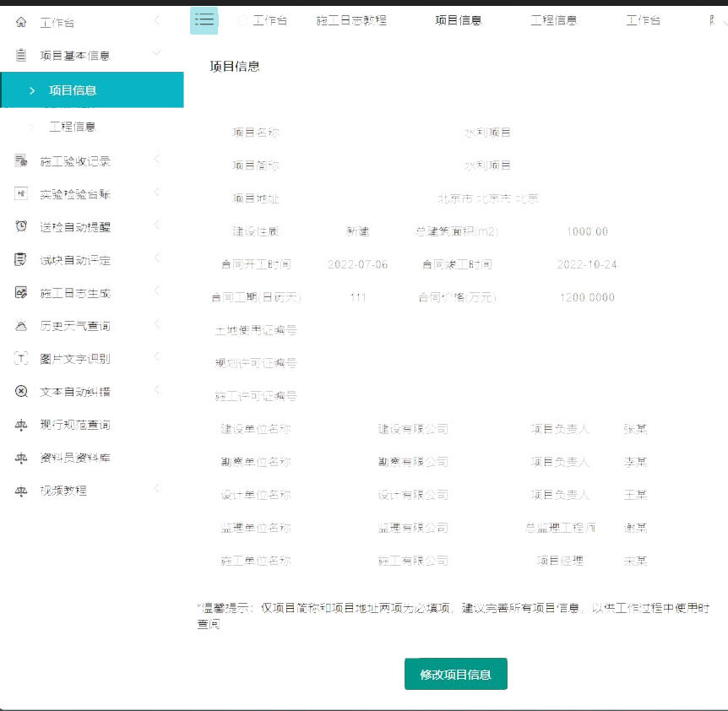Collapse the 项目基本信息 menu chevron
The image size is (728, 711).
pyautogui.click(x=156, y=52)
